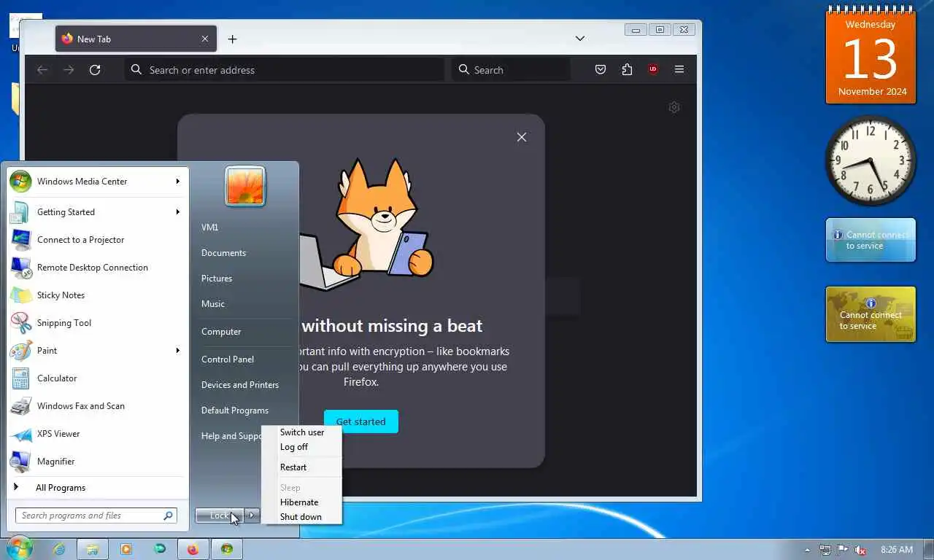This screenshot has height=560, width=934.
Task: Open Windows Explorer folder taskbar icon
Action: [93, 549]
